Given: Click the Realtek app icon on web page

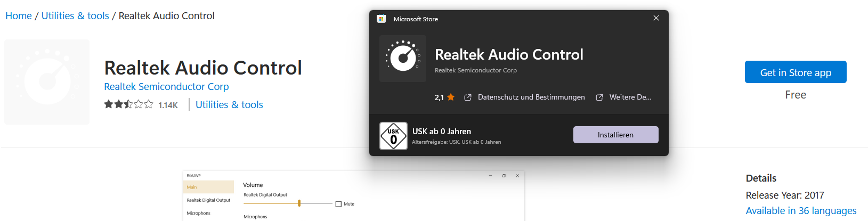Looking at the screenshot, I should (47, 82).
